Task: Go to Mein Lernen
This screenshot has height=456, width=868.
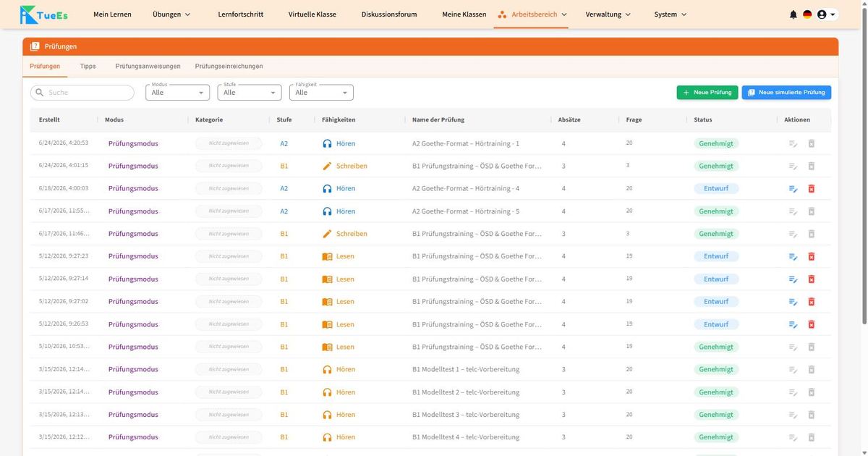Action: [112, 14]
